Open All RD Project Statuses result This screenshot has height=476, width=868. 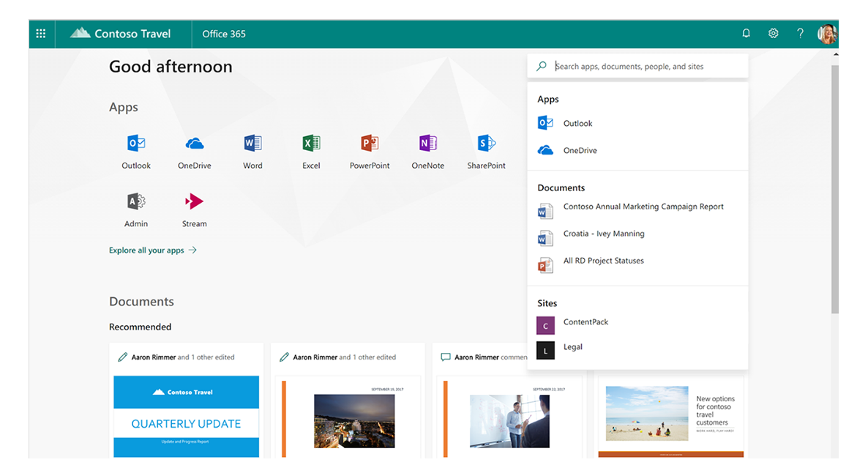[x=603, y=261]
